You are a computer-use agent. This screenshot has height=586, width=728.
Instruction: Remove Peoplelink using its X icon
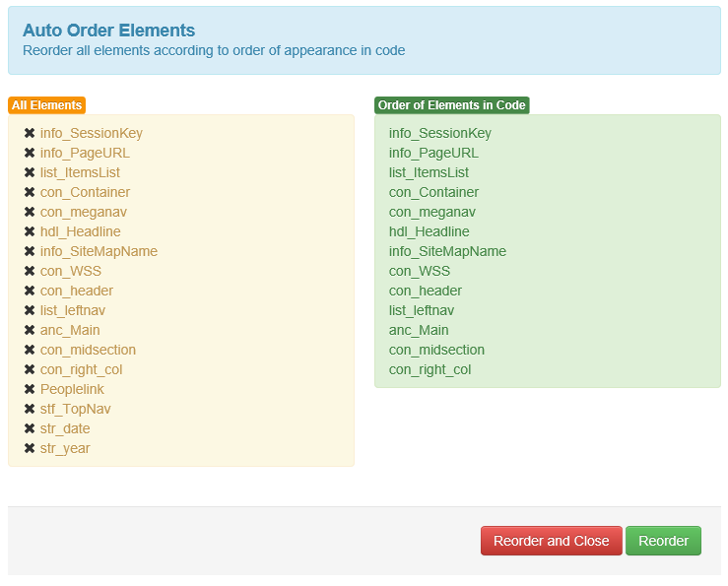[x=30, y=389]
